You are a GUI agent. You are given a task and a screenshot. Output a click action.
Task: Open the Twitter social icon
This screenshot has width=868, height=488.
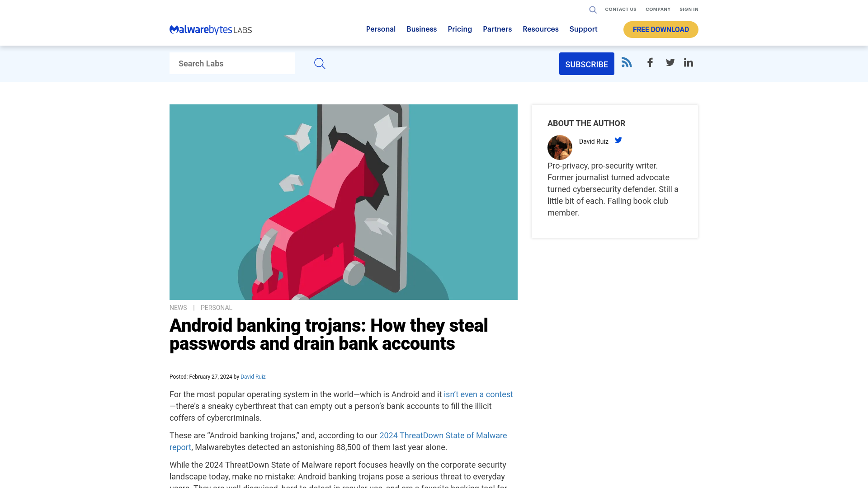point(670,62)
